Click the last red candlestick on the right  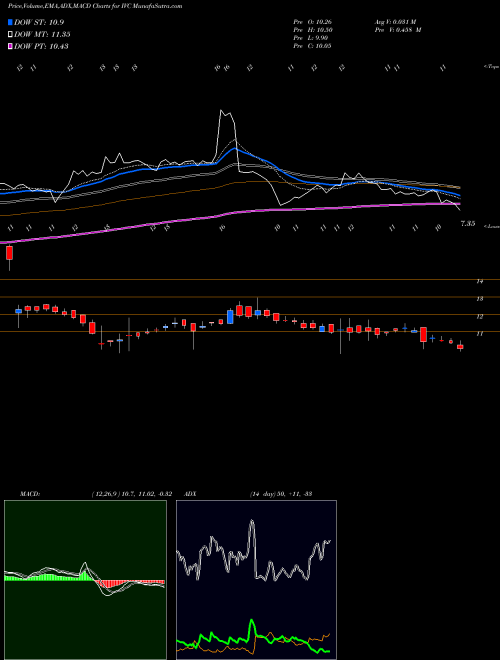tap(460, 347)
